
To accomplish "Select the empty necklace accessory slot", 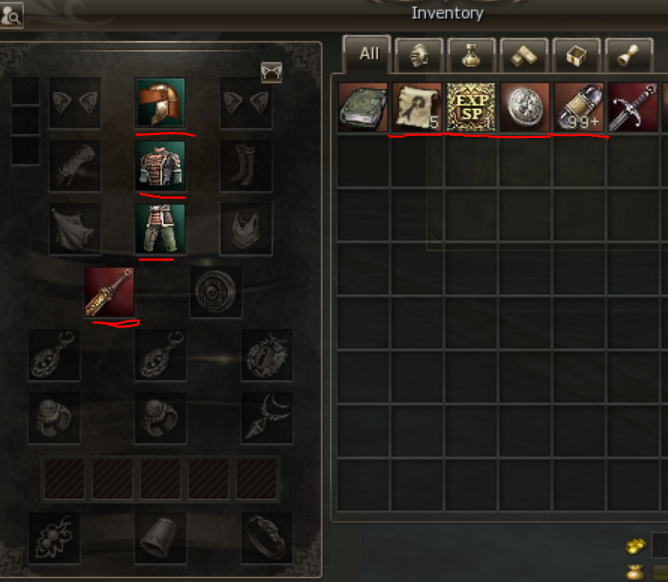I will coord(267,418).
